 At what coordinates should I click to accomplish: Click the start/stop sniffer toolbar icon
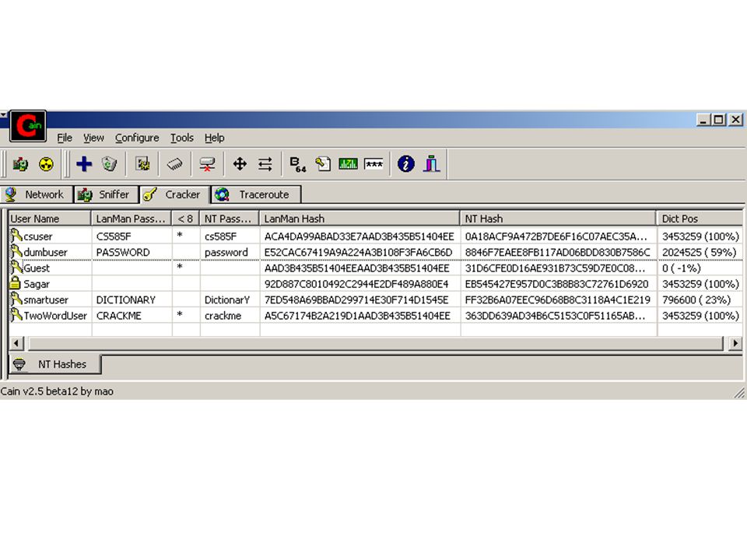tap(20, 164)
